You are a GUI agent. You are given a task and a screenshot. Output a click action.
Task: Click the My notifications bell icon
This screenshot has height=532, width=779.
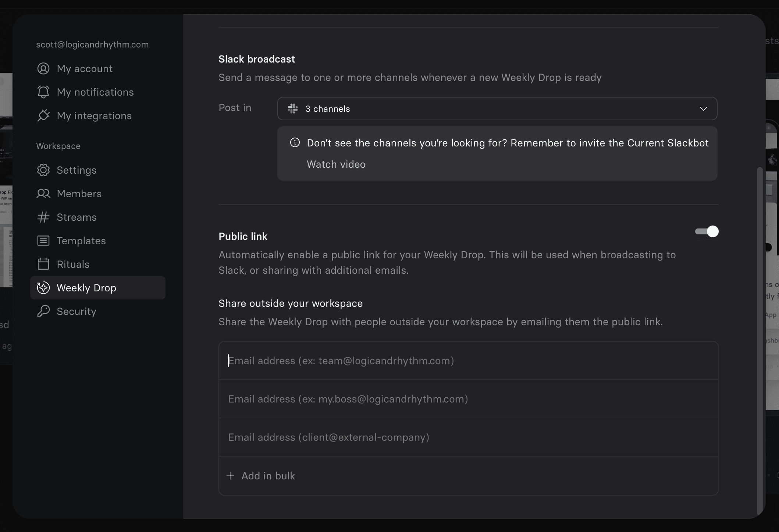click(x=43, y=92)
